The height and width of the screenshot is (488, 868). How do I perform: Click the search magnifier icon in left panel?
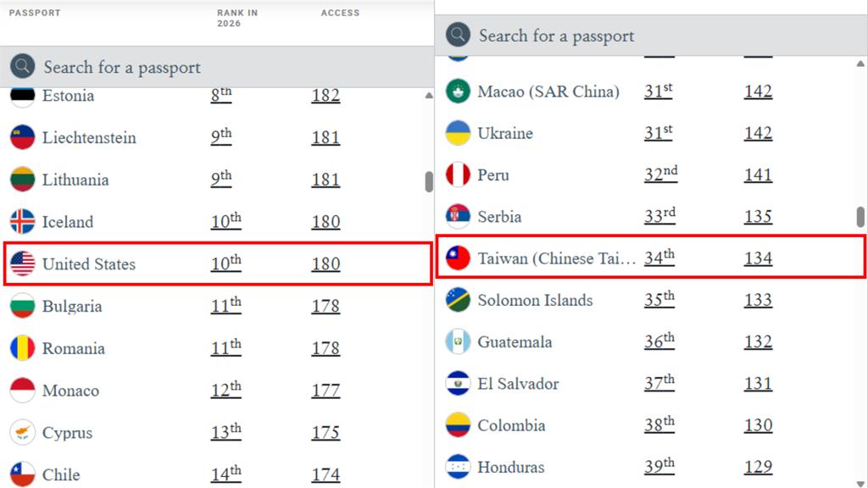pos(22,66)
